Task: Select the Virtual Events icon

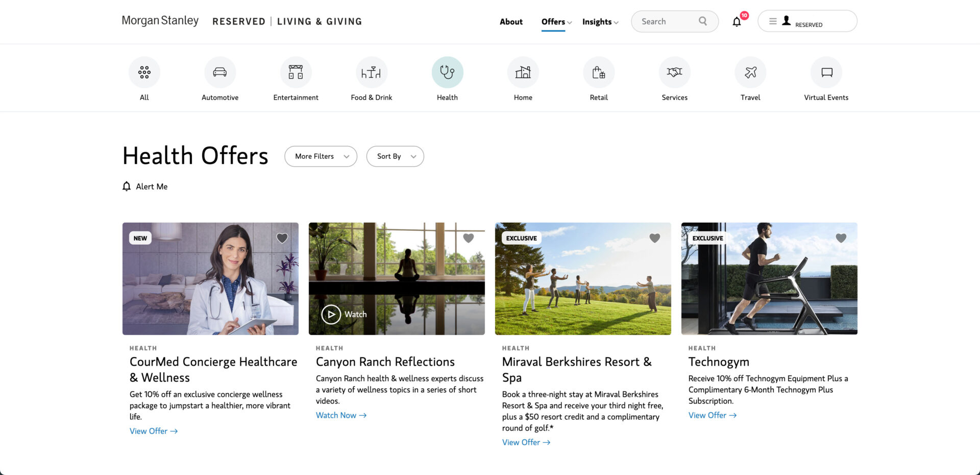Action: [826, 73]
